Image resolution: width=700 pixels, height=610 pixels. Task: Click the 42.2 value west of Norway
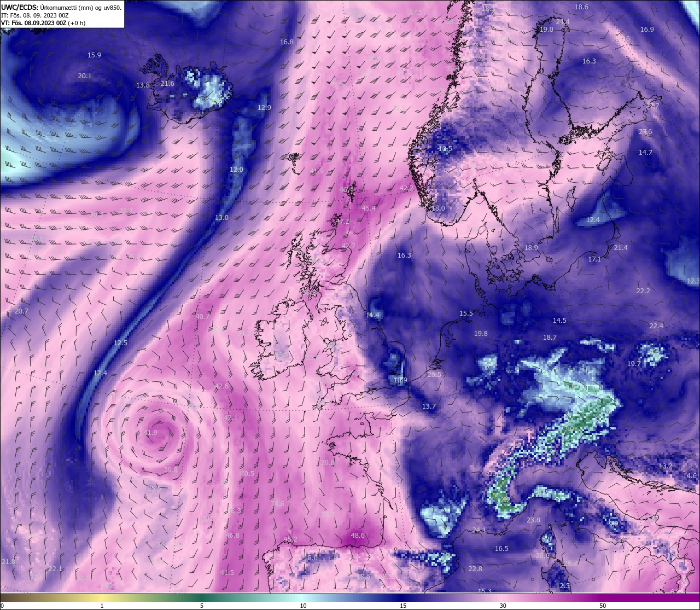407,188
